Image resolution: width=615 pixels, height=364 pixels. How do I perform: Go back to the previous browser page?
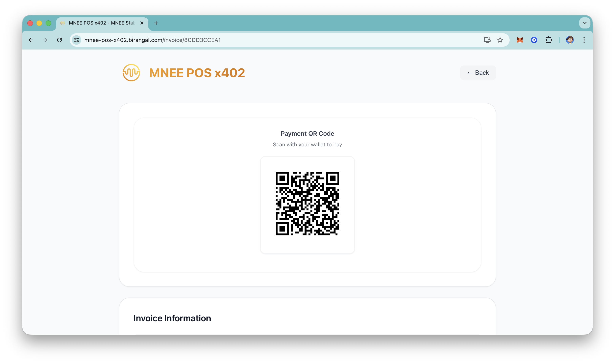point(31,40)
